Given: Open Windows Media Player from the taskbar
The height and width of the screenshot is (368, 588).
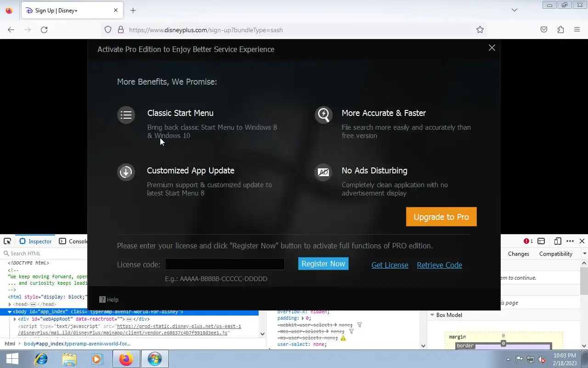Looking at the screenshot, I should 97,359.
